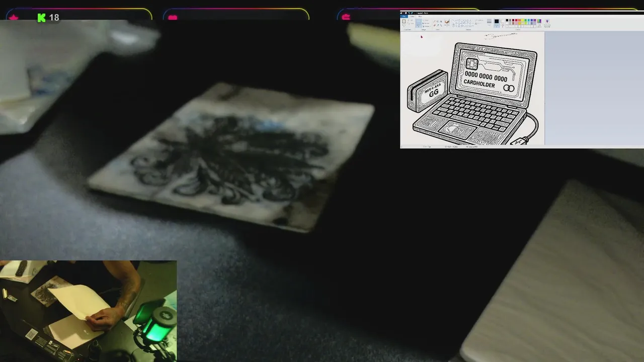Image resolution: width=644 pixels, height=362 pixels.
Task: Pick the green swatch in palette
Action: 525,20
